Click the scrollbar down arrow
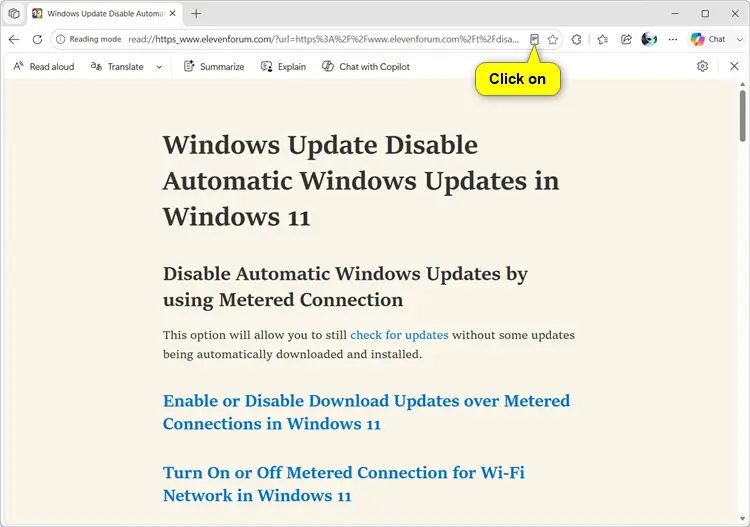Viewport: 750px width, 527px height. (x=742, y=518)
